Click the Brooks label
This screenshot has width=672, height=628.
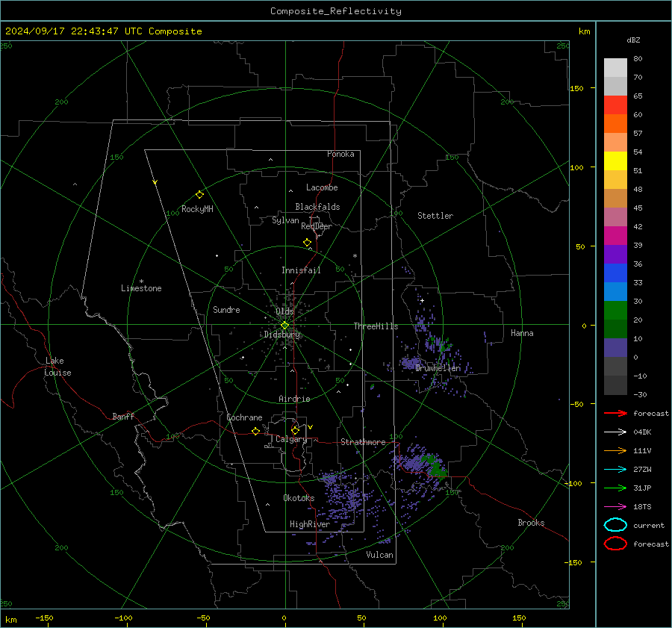(x=531, y=523)
